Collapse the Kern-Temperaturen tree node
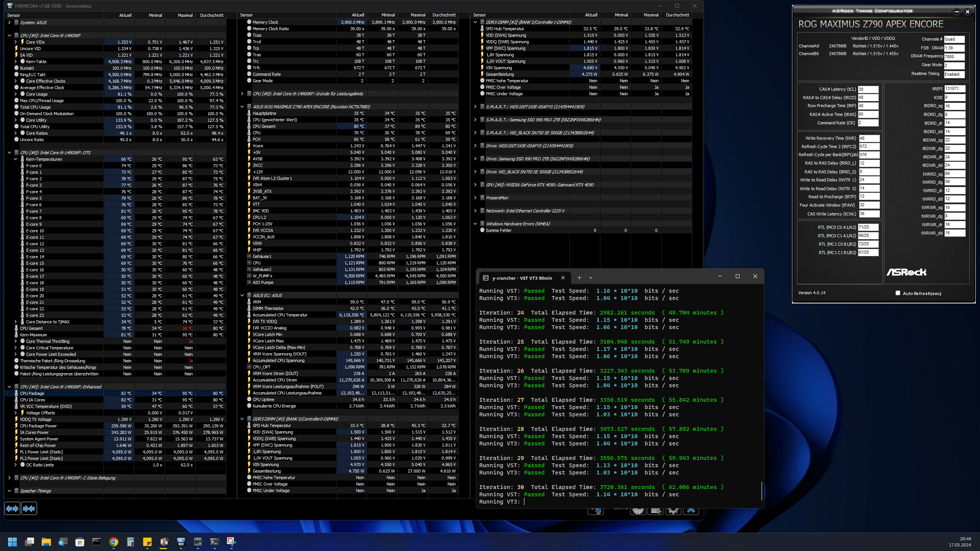The width and height of the screenshot is (980, 551). pyautogui.click(x=16, y=159)
